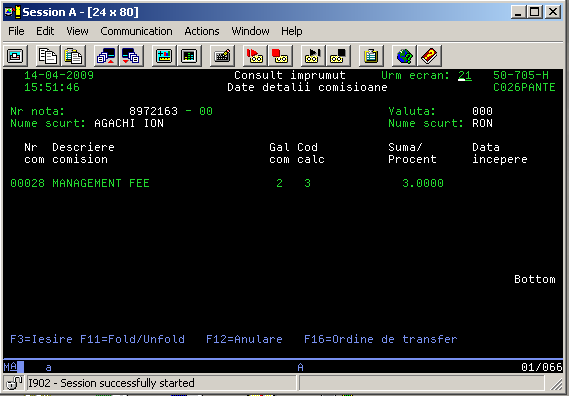Viewport: 569px width, 396px height.
Task: Click the Data incepere column header
Action: (x=500, y=153)
